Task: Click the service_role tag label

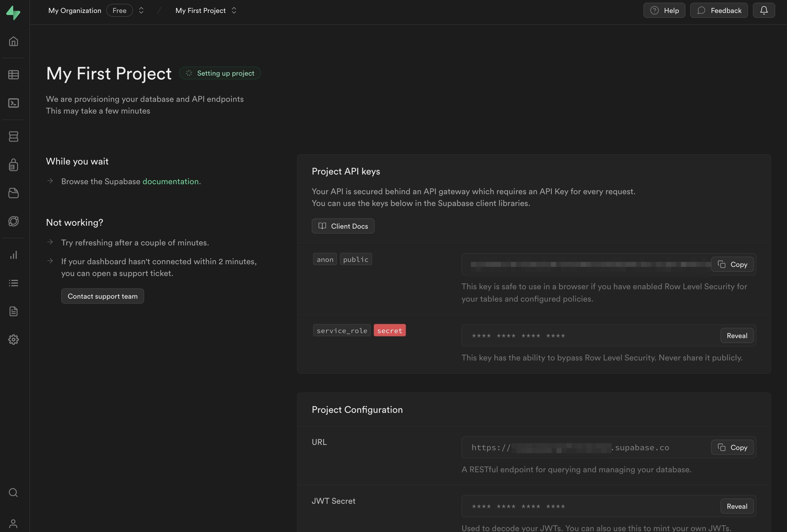Action: 342,330
